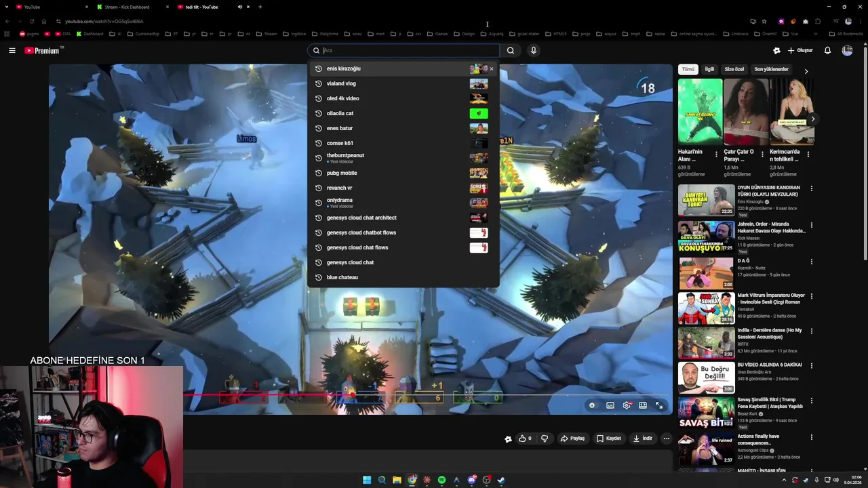Select the Size özel filter chip

734,69
